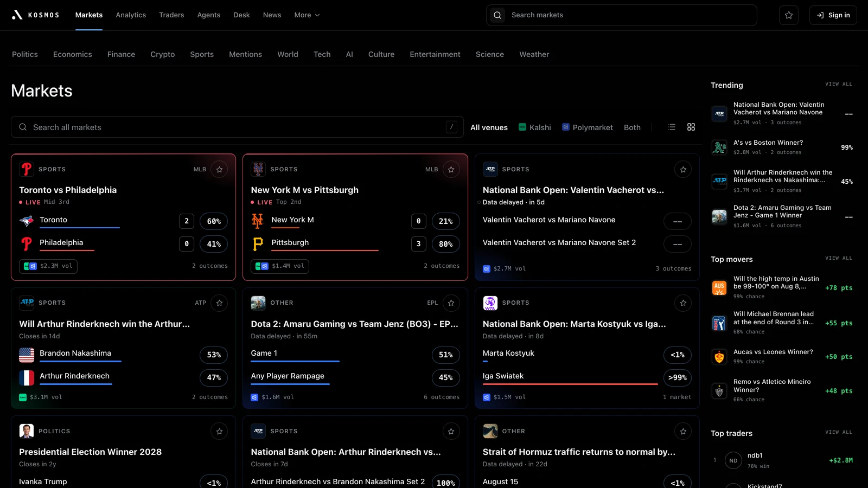Click the USA flag beside Brandon Nakashima

(x=27, y=355)
